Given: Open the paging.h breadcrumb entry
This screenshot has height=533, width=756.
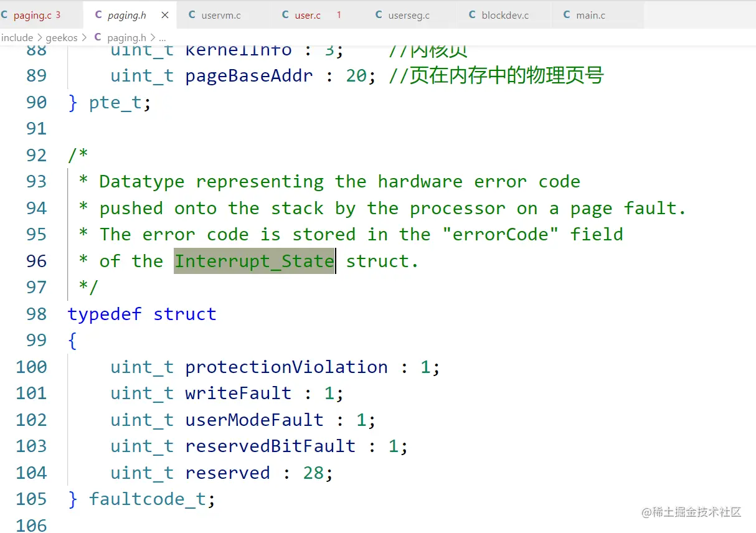Looking at the screenshot, I should point(126,37).
